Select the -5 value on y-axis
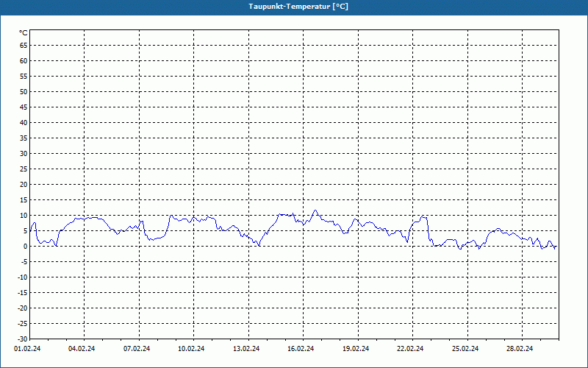The image size is (588, 368). [x=24, y=262]
